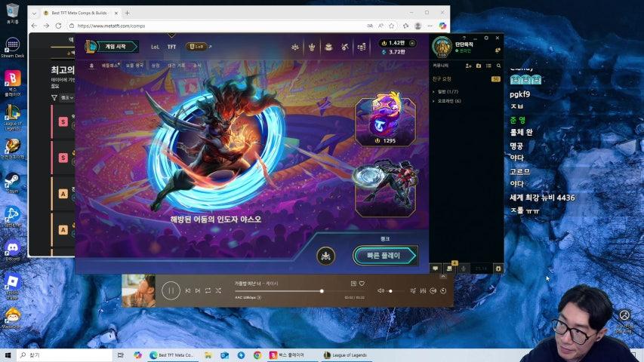
Task: Click the bug report icon in social panel
Action: pos(498,268)
